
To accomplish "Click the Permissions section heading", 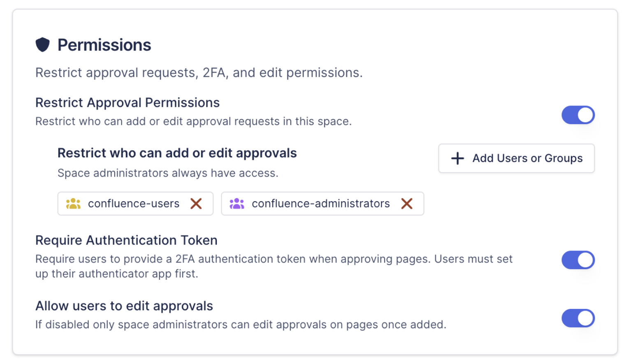I will point(104,44).
